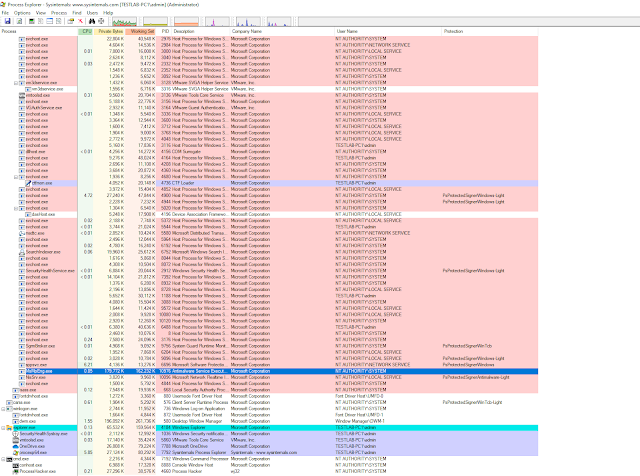Open the Find menu
Image resolution: width=640 pixels, height=476 pixels.
[x=77, y=13]
